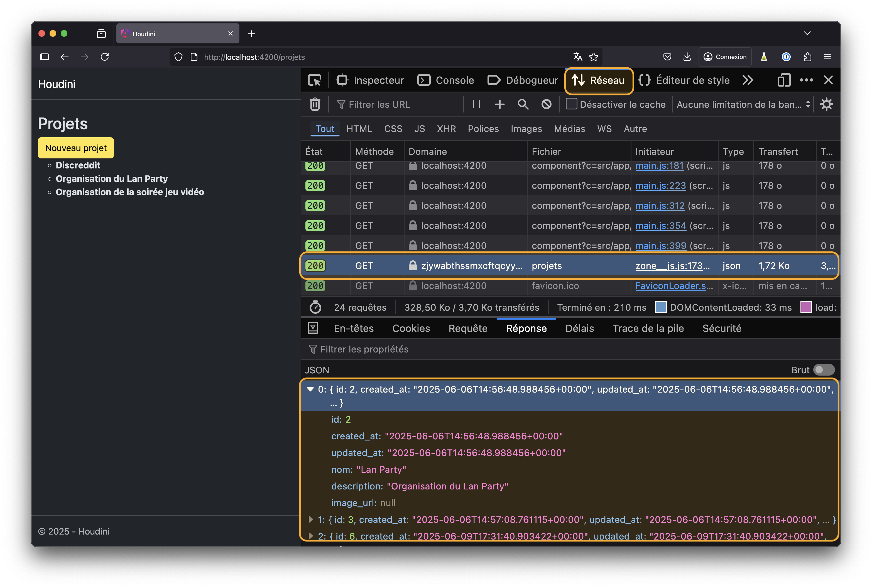Pause network recording
872x588 pixels.
pyautogui.click(x=476, y=104)
